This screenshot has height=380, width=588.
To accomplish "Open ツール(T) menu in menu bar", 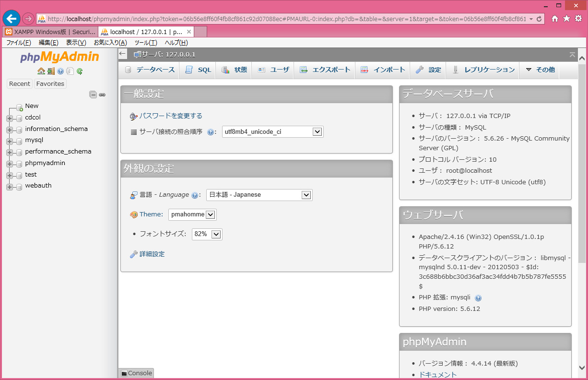I will click(x=145, y=43).
